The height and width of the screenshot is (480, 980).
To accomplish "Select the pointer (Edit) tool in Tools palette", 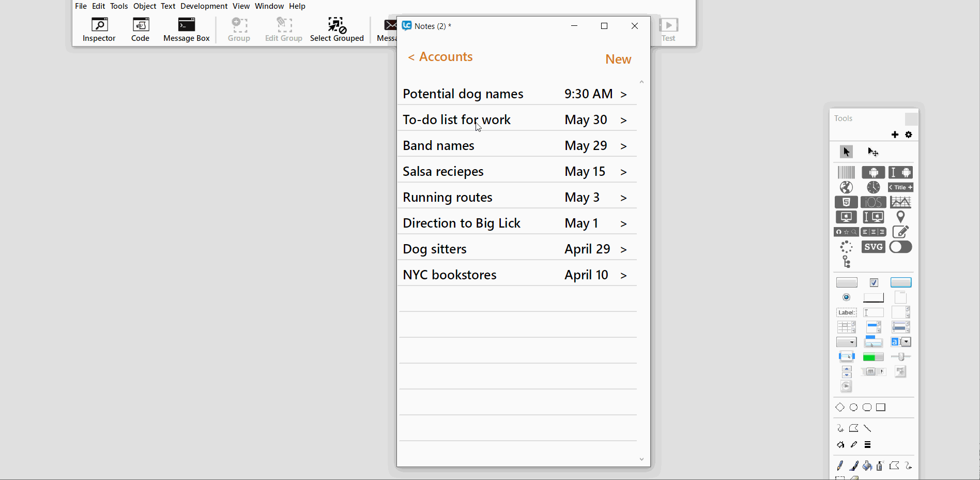I will 846,152.
